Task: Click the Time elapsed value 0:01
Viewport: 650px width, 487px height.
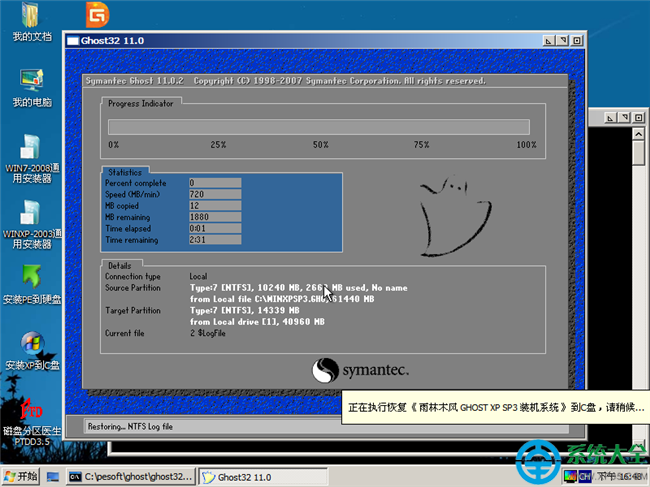Action: (x=215, y=228)
